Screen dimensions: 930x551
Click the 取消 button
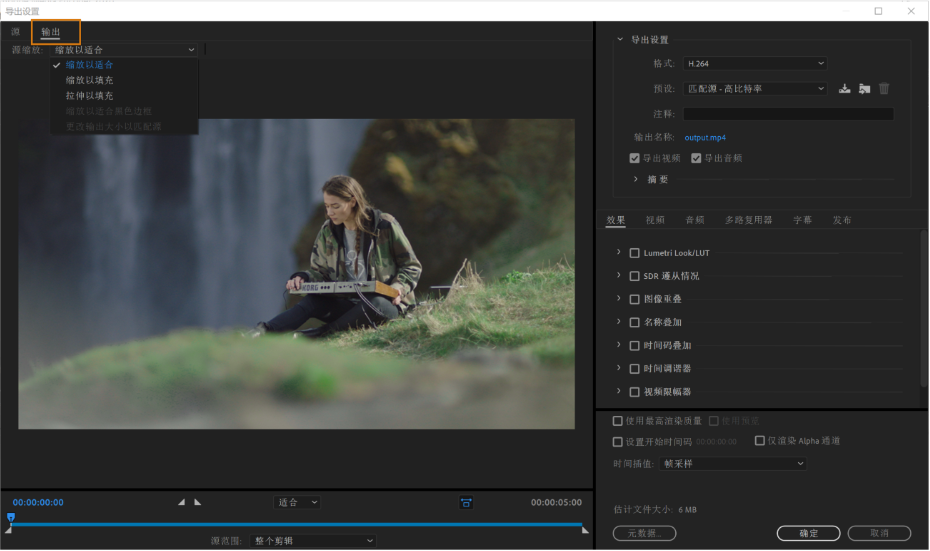[880, 534]
